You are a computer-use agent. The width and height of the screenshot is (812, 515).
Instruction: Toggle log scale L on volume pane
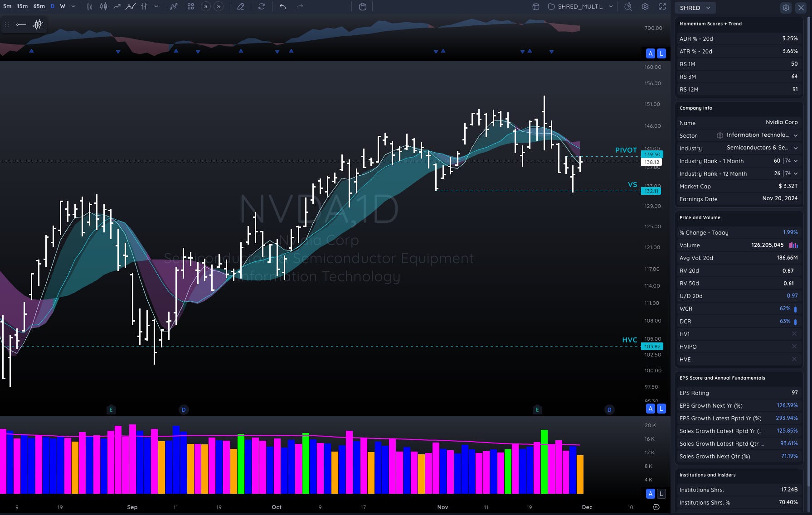coord(661,494)
